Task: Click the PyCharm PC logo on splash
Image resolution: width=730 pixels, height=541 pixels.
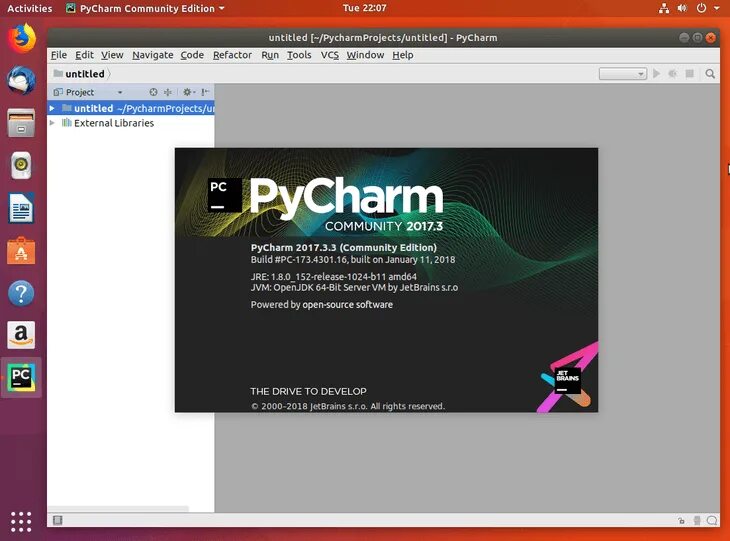Action: click(224, 195)
